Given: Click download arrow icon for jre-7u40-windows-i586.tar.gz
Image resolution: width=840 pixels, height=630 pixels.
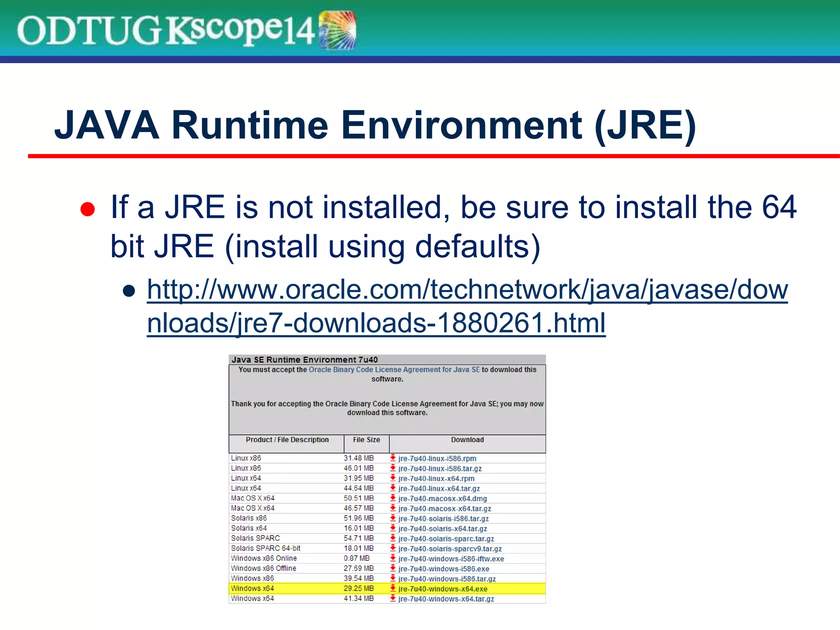Looking at the screenshot, I should 393,578.
